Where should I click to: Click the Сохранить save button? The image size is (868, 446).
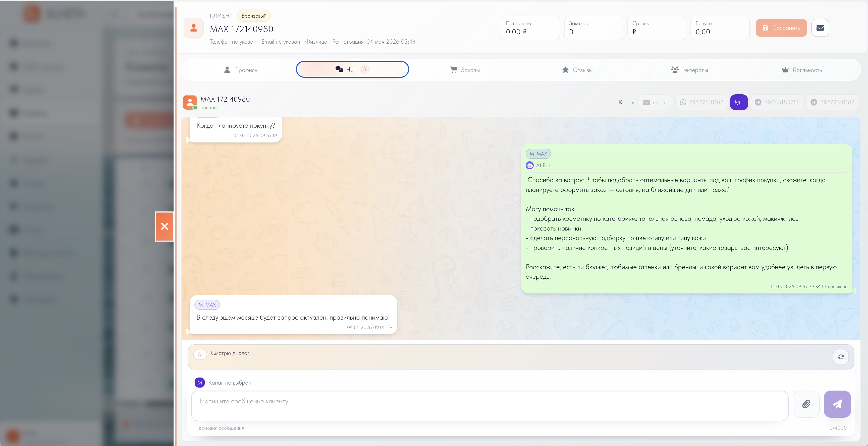click(x=781, y=28)
